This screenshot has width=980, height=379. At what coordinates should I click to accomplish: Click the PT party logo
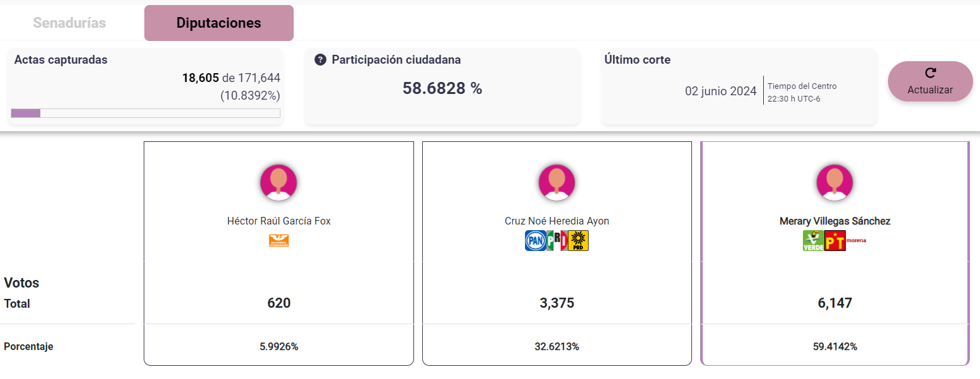(835, 240)
